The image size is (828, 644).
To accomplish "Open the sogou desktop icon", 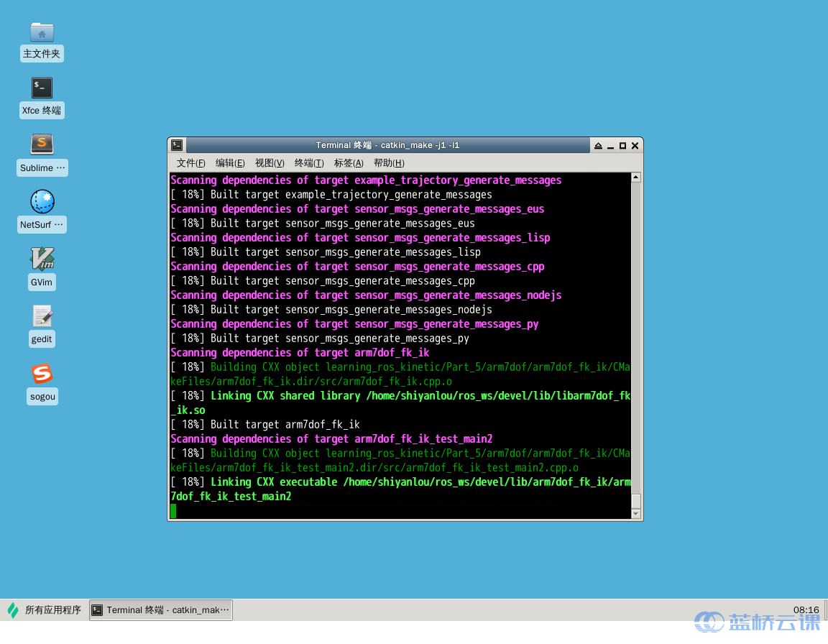I will click(x=42, y=373).
